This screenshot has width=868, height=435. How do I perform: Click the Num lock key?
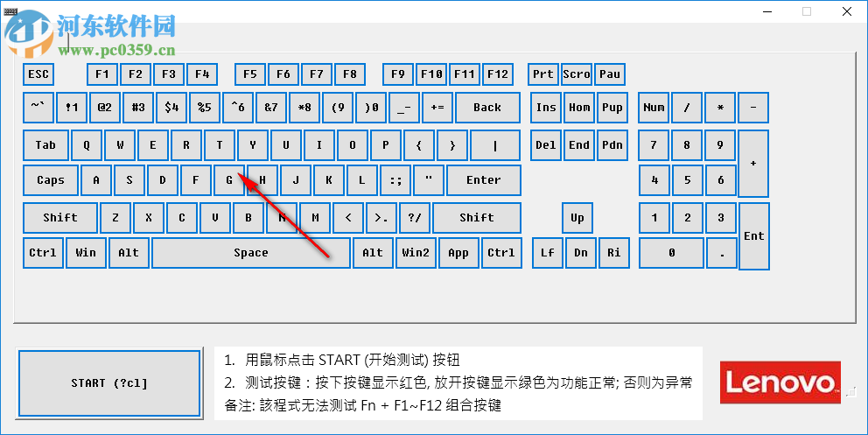pyautogui.click(x=654, y=108)
